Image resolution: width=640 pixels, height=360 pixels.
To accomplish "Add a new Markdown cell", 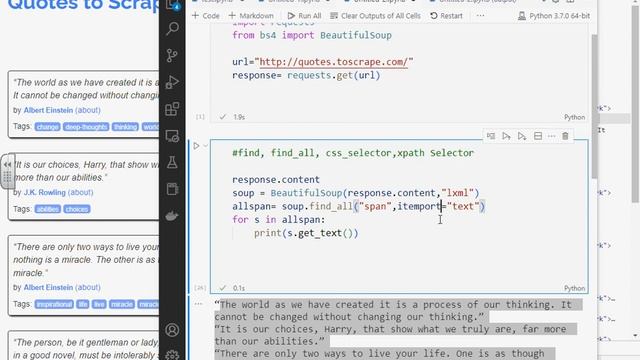I will click(x=251, y=16).
